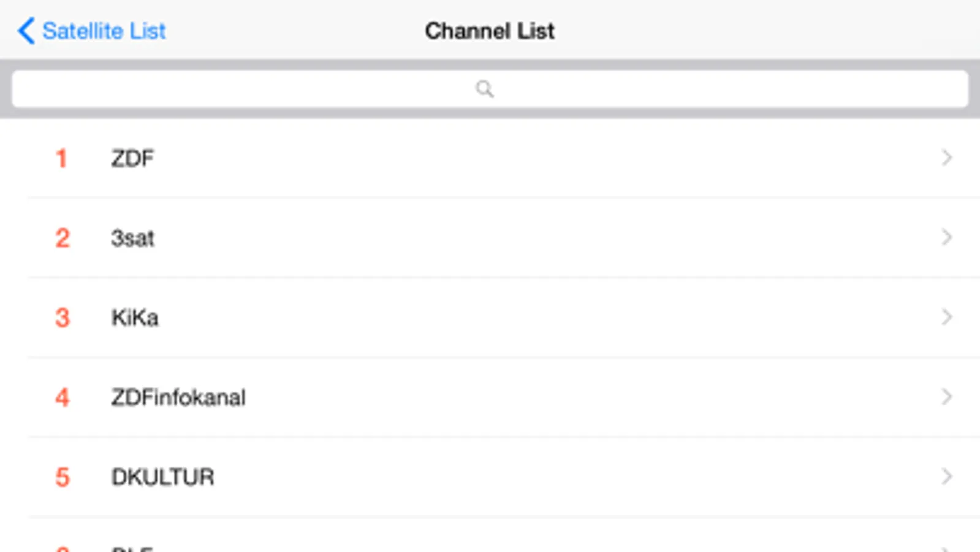Image resolution: width=980 pixels, height=552 pixels.
Task: Open the ZDF channel entry
Action: tap(132, 158)
